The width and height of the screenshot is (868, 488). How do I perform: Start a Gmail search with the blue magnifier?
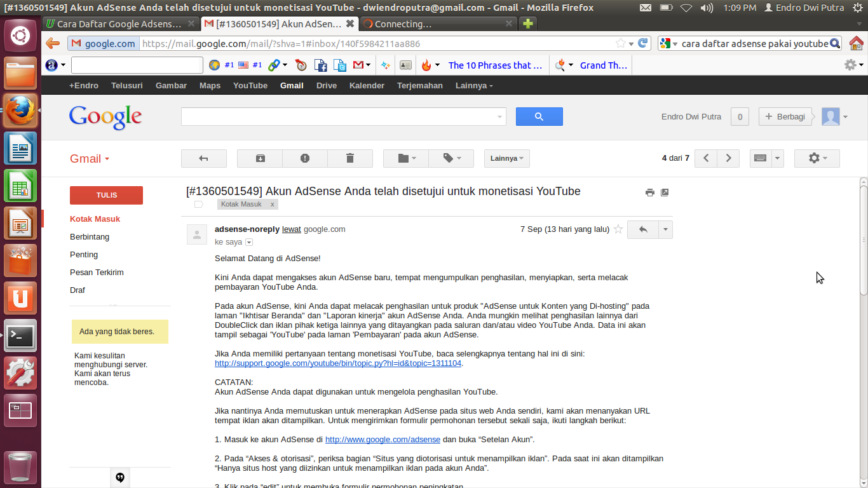click(x=539, y=116)
